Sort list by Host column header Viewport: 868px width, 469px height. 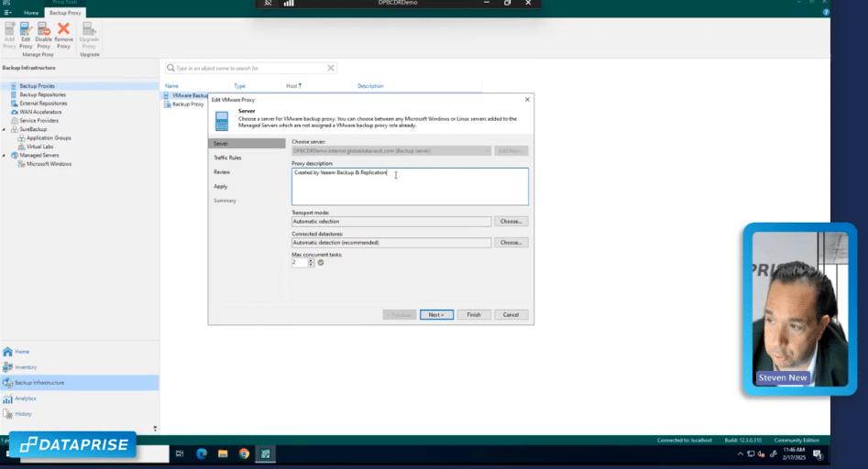click(293, 86)
